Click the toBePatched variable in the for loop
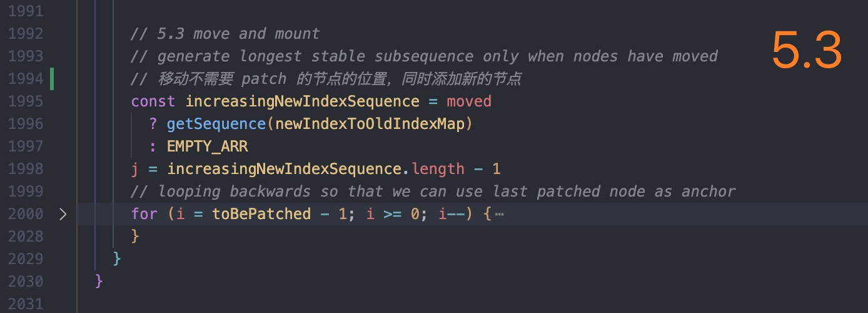This screenshot has height=313, width=868. tap(261, 214)
